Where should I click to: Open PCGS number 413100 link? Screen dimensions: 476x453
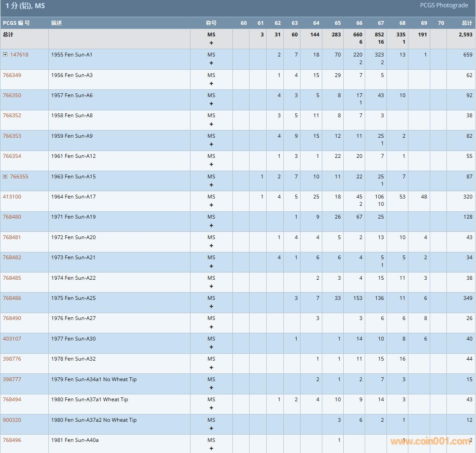click(x=12, y=197)
